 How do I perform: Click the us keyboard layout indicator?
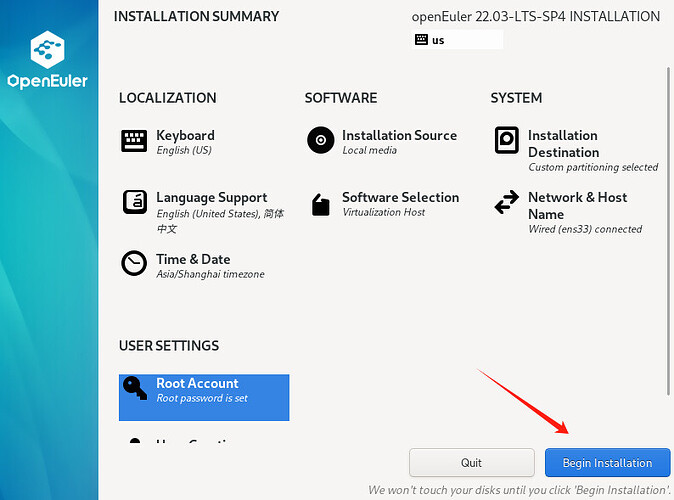point(457,40)
